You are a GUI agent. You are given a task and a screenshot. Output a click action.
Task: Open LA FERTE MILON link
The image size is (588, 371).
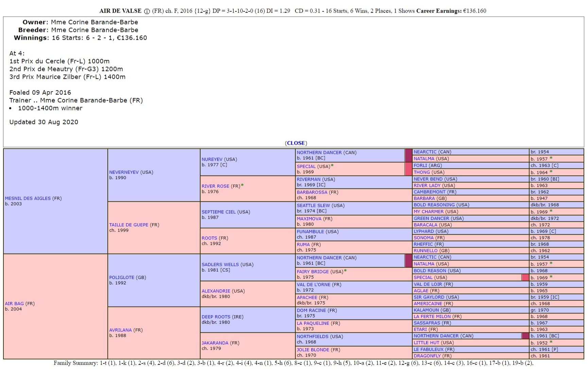pyautogui.click(x=432, y=316)
